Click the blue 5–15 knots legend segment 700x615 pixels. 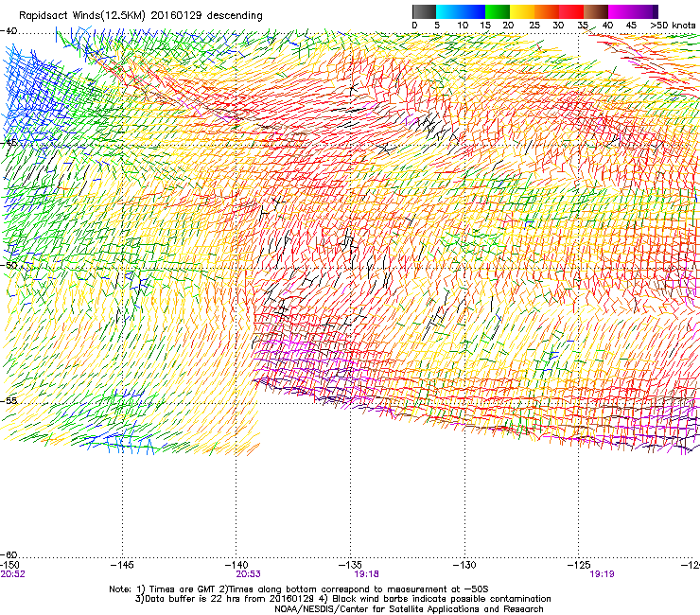pyautogui.click(x=461, y=11)
